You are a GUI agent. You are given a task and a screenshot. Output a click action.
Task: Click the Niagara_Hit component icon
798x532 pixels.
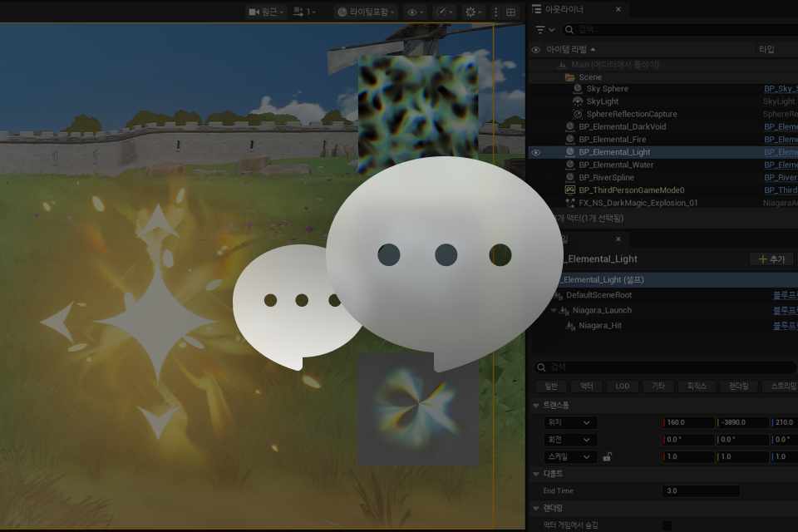tap(571, 325)
